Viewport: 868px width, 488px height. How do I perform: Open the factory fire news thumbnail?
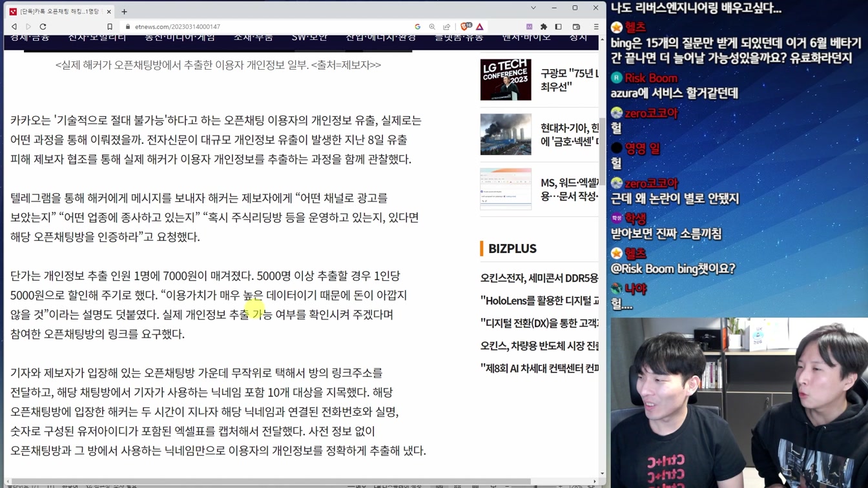click(x=506, y=134)
